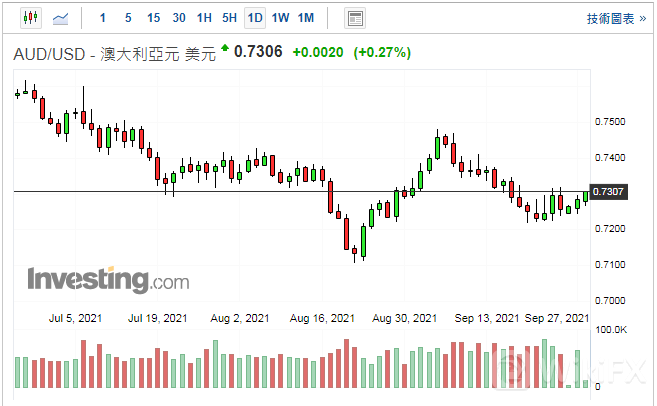Click the 0.7307 current price label
Image resolution: width=657 pixels, height=406 pixels.
[x=609, y=191]
